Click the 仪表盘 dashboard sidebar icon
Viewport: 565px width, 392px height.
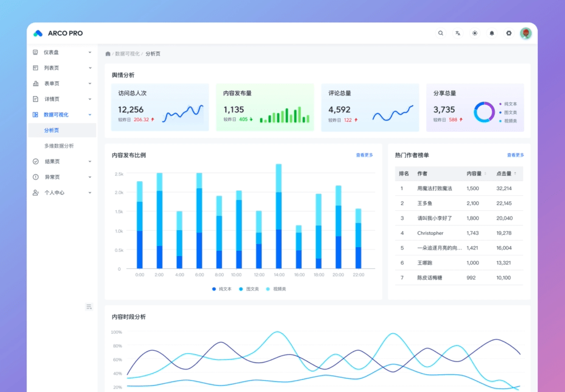(35, 52)
